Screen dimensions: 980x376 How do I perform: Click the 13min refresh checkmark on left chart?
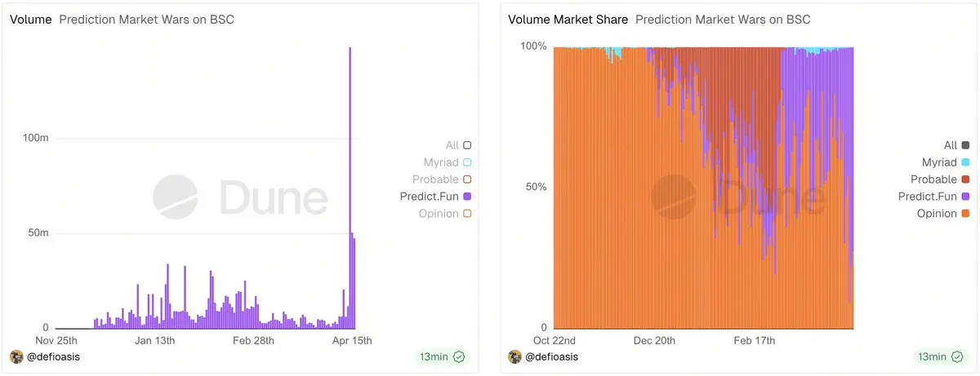[x=458, y=356]
